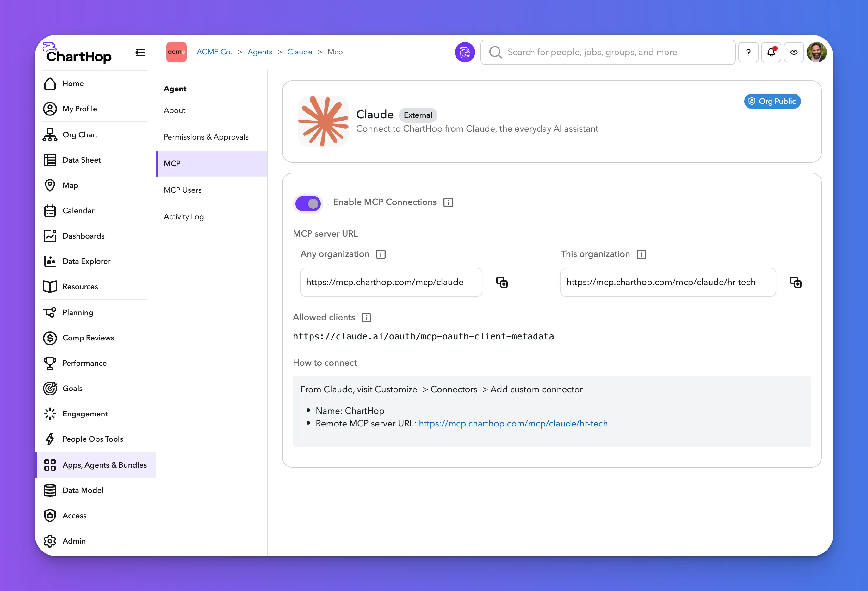Open Goals
The image size is (868, 591).
95,389
